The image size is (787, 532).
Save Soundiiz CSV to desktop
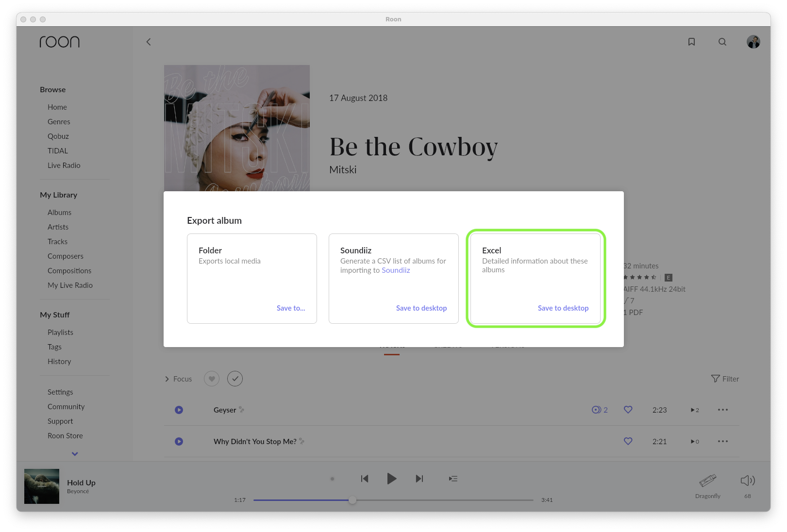pyautogui.click(x=421, y=308)
